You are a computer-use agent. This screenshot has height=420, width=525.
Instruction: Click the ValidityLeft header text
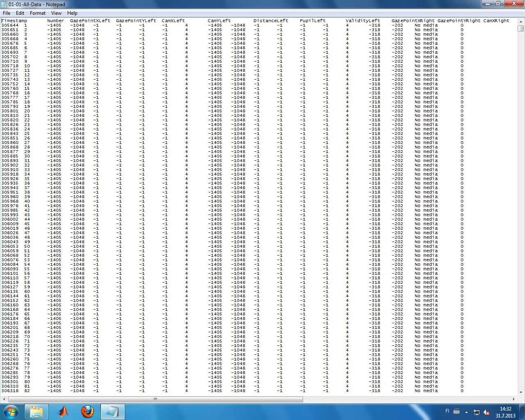pos(363,21)
